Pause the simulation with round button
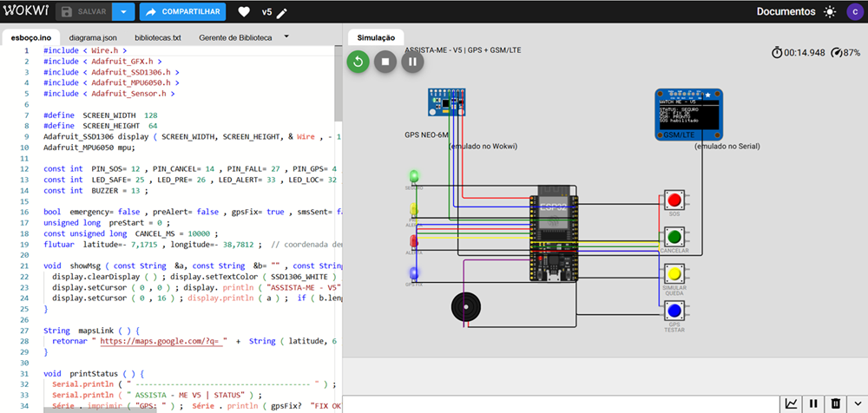This screenshot has width=868, height=413. 412,61
